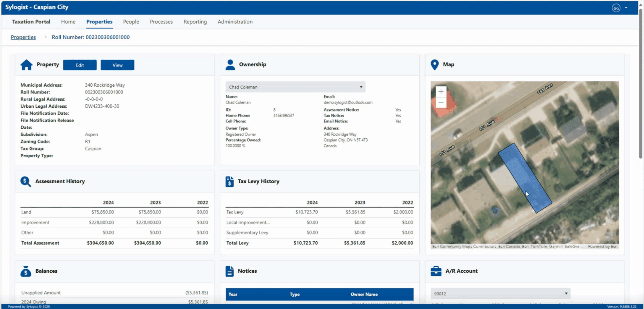
Task: Expand the 99012 A/R account dropdown
Action: coord(500,294)
